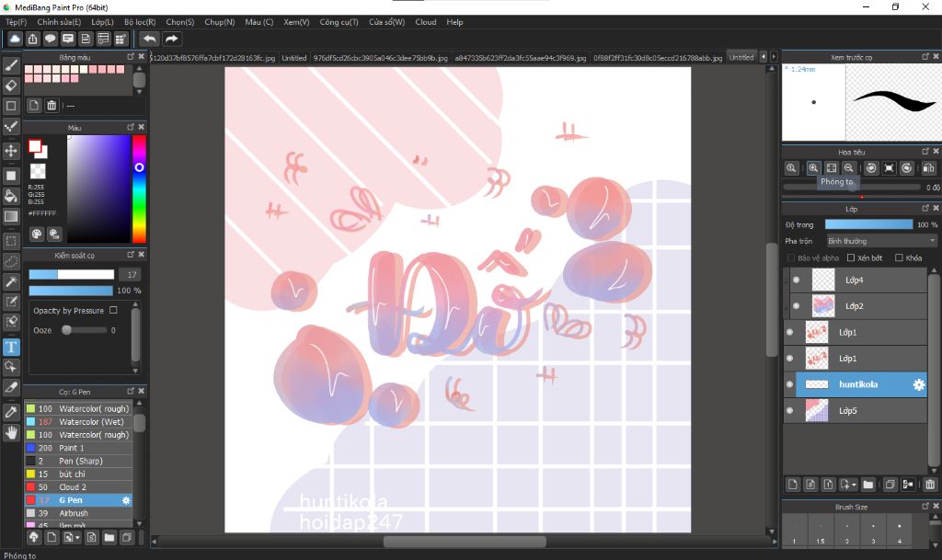Screen dimensions: 942x560
Task: Undock the Màu panel
Action: click(x=131, y=127)
